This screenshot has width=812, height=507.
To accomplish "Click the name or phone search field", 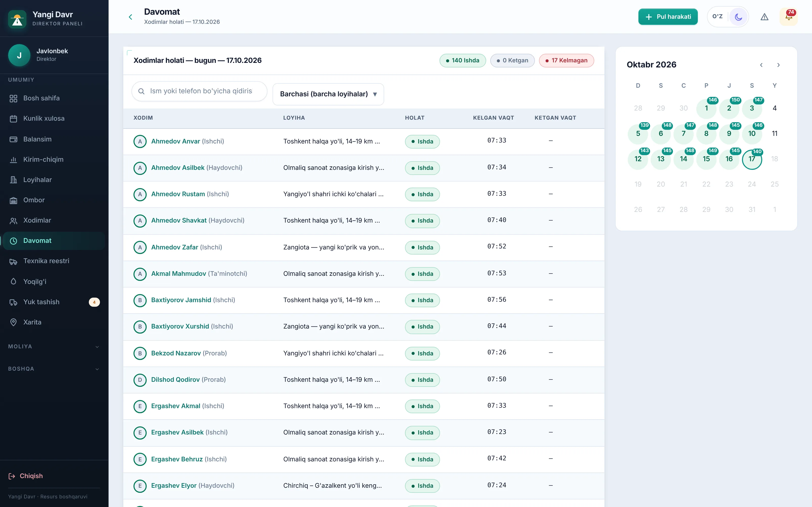I will tap(199, 91).
